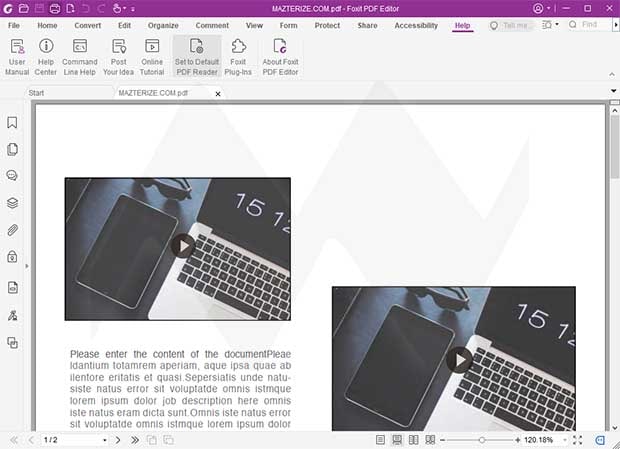Open the Bookmarks side panel
The image size is (620, 449).
[x=12, y=123]
